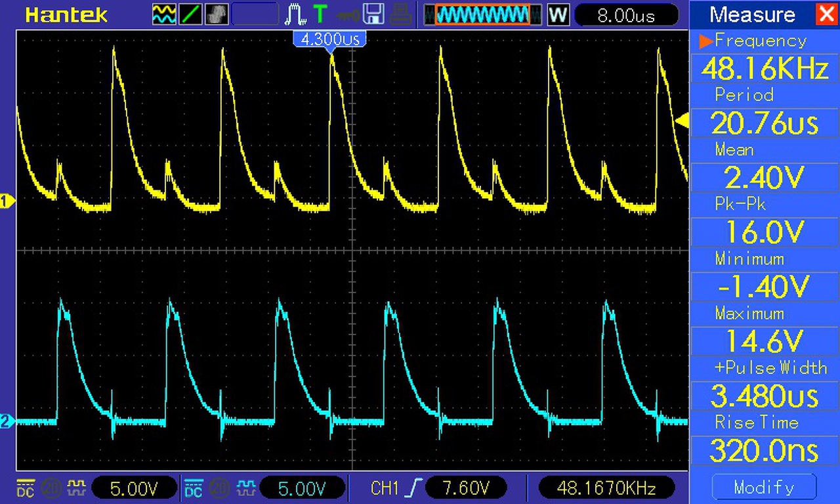Click the 320.0ns rise time value

765,450
